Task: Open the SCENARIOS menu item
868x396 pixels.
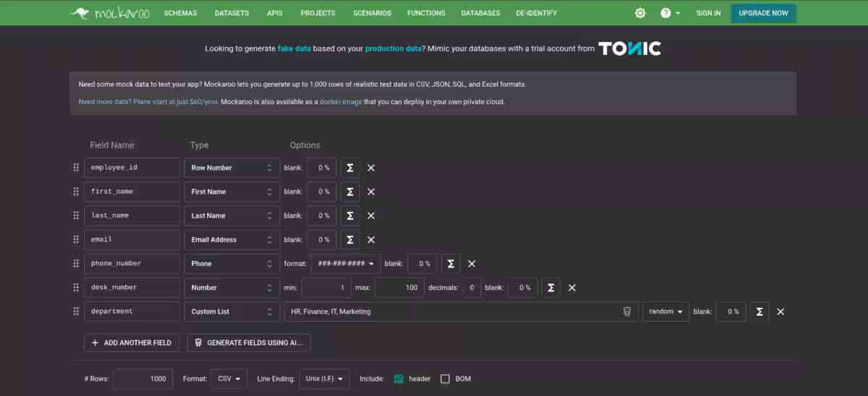Action: pyautogui.click(x=372, y=13)
